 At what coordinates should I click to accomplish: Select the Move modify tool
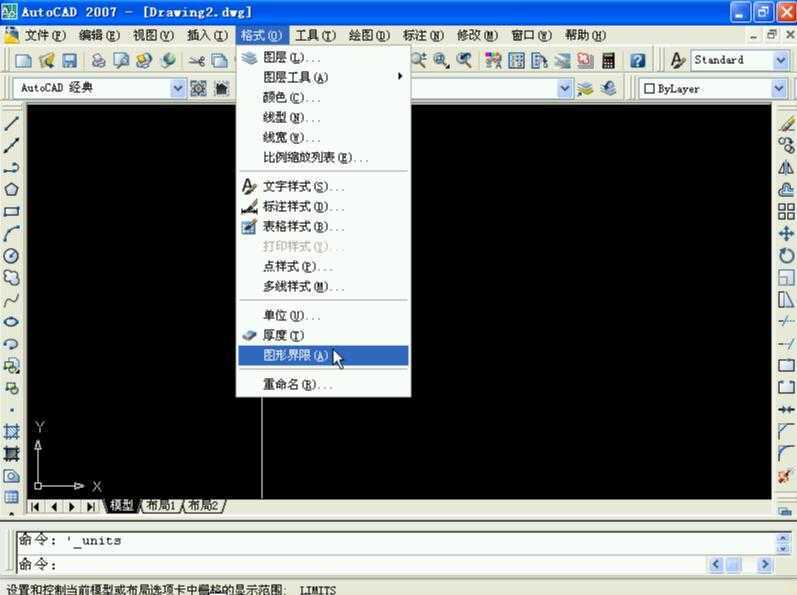click(786, 234)
